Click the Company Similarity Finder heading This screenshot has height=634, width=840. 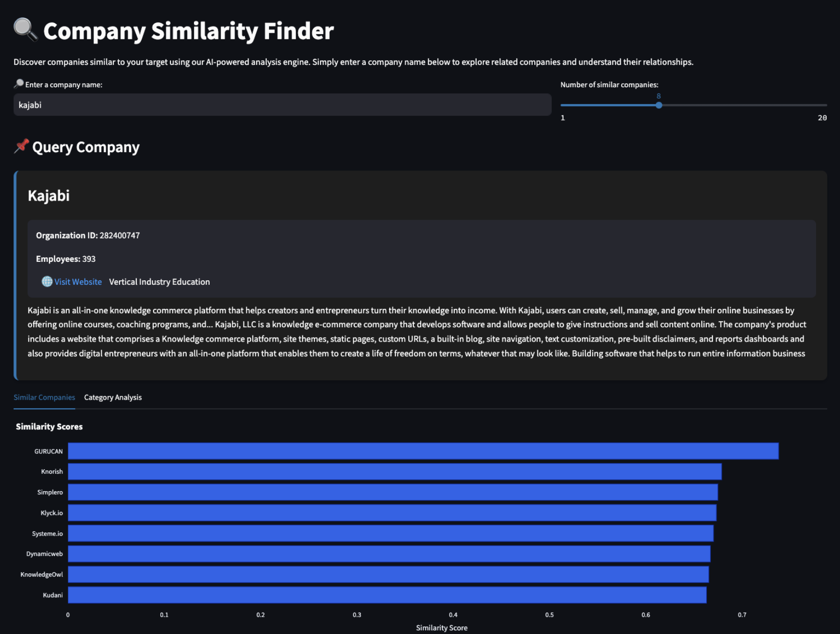[x=188, y=31]
